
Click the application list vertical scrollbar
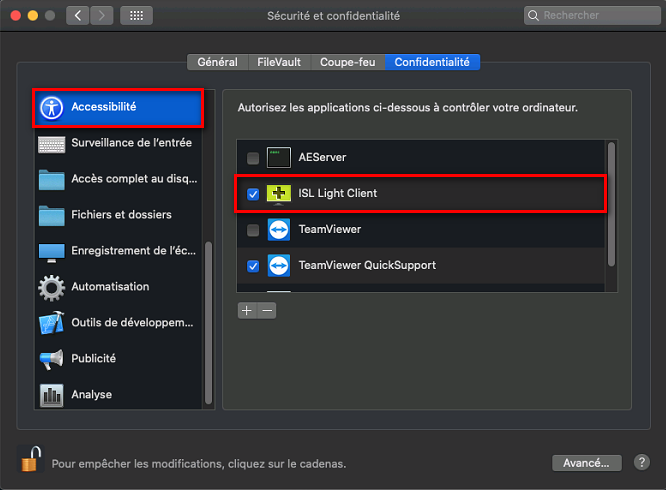[x=611, y=205]
